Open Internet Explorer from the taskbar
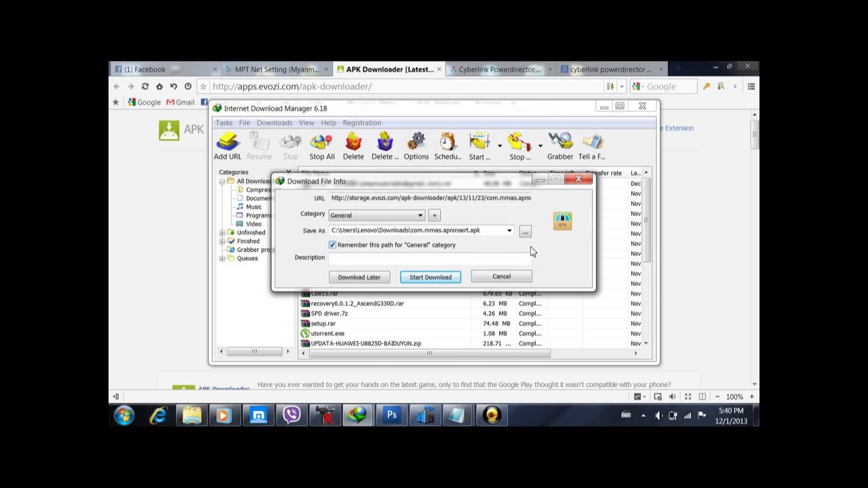 pos(158,415)
